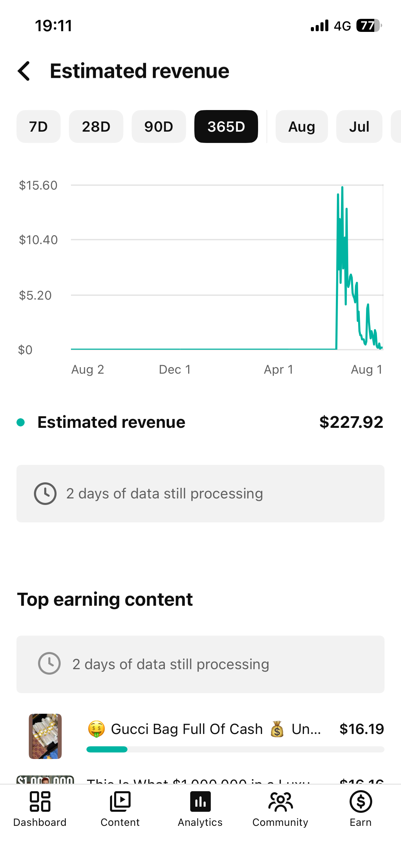Tap clock icon in revenue processing notice
The height and width of the screenshot is (868, 401).
tap(45, 494)
